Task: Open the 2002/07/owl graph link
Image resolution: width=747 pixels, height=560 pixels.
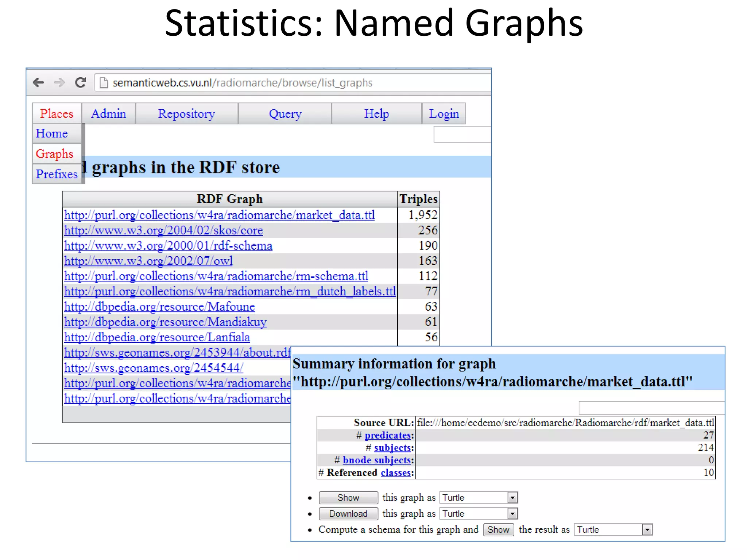Action: point(148,261)
